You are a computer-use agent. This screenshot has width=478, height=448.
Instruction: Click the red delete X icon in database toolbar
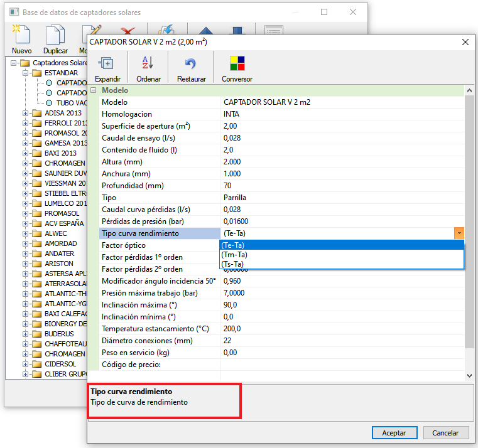[x=128, y=31]
